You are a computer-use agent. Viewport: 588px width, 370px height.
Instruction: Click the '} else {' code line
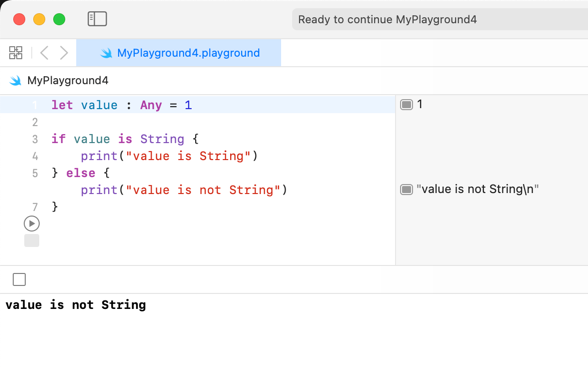click(x=81, y=173)
